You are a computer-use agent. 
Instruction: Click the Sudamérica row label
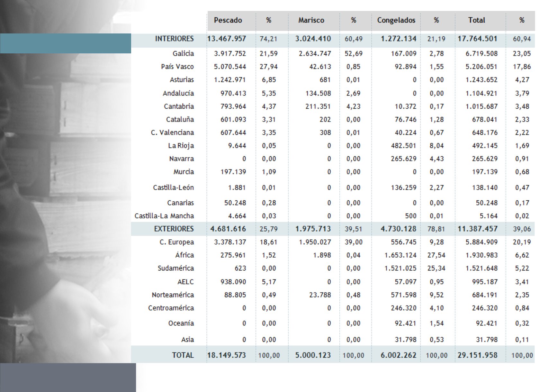(176, 268)
